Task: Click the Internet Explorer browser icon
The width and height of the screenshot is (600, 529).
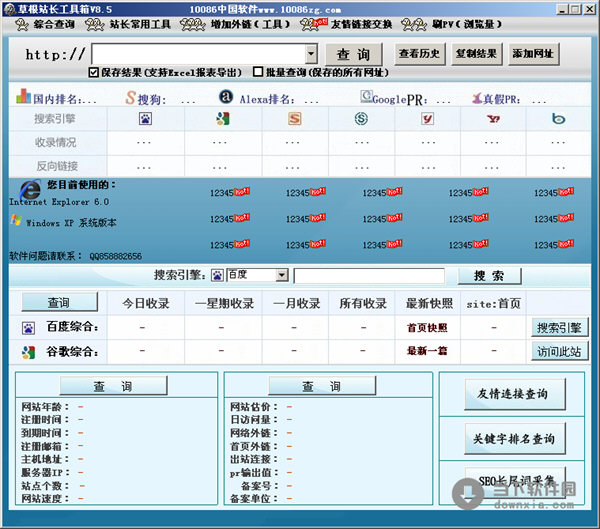Action: click(x=30, y=189)
